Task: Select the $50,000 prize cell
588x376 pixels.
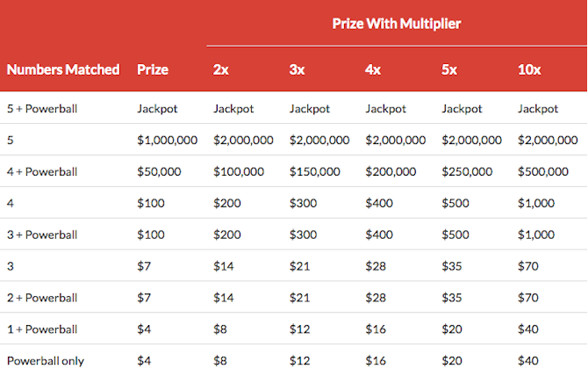Action: point(161,172)
